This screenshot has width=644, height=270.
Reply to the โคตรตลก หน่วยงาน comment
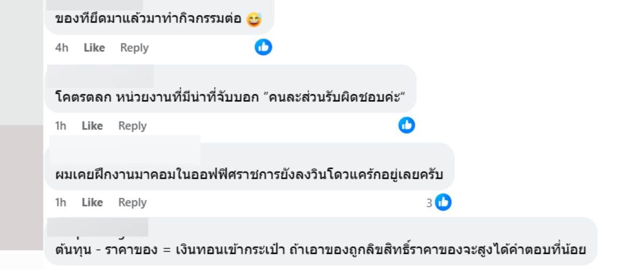click(133, 126)
